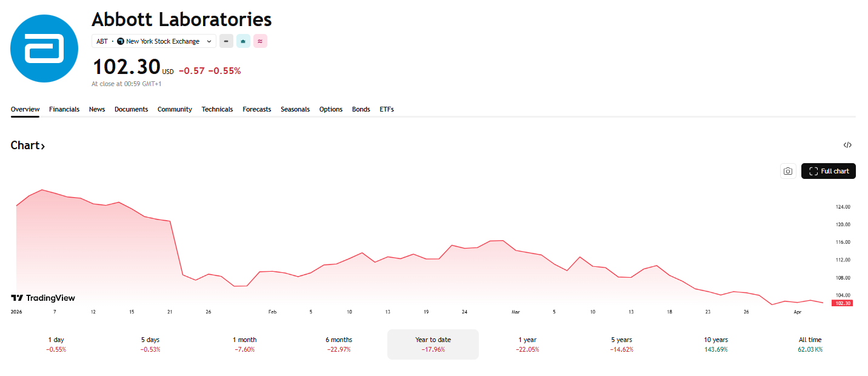Open the Technicals tab

218,109
